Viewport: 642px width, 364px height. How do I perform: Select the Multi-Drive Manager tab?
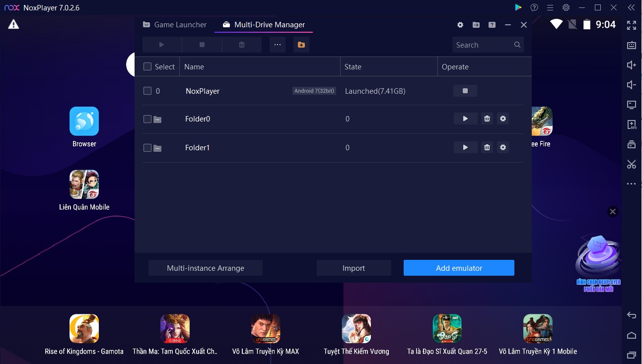coord(264,25)
